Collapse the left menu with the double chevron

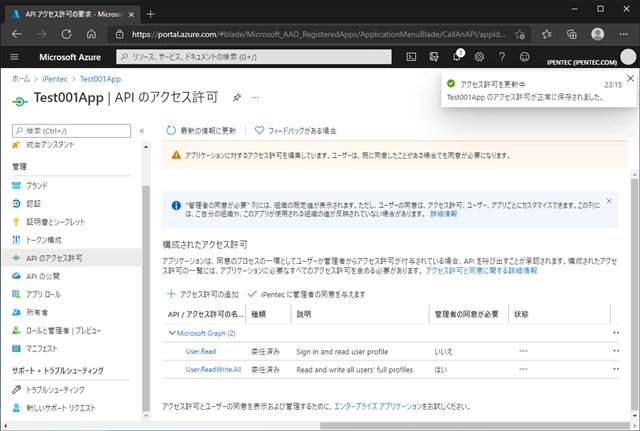[x=142, y=131]
